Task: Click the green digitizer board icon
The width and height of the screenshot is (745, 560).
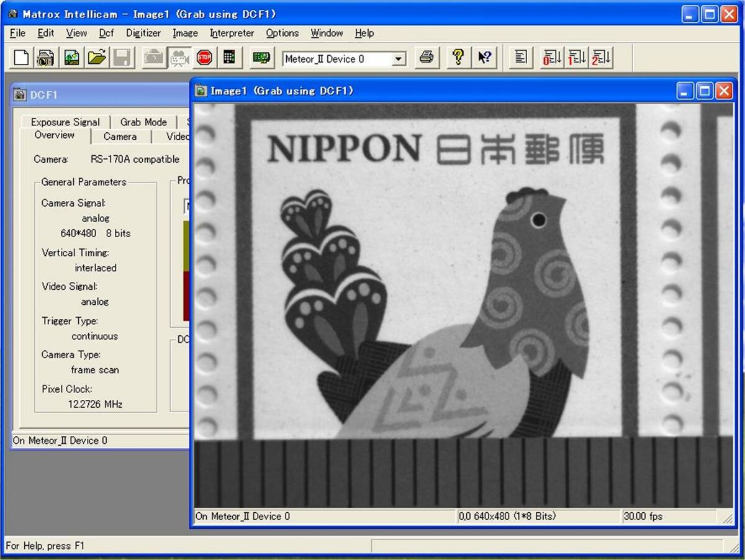Action: [262, 58]
